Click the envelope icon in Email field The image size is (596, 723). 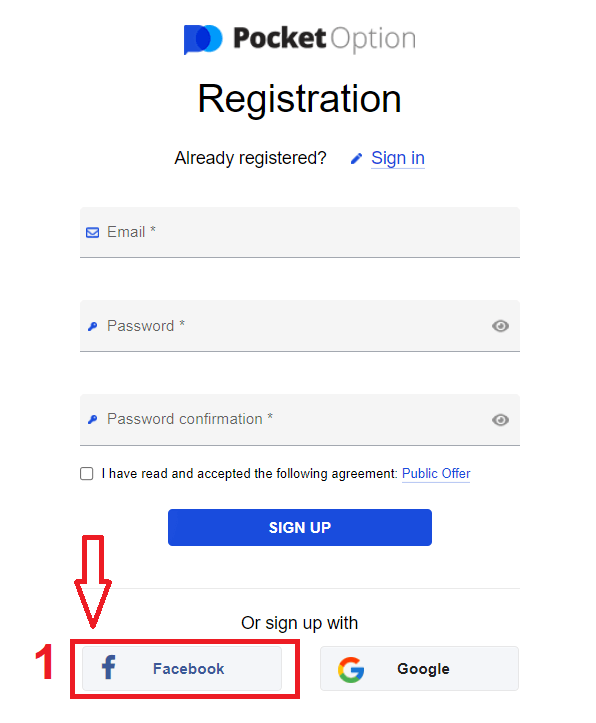[x=93, y=232]
